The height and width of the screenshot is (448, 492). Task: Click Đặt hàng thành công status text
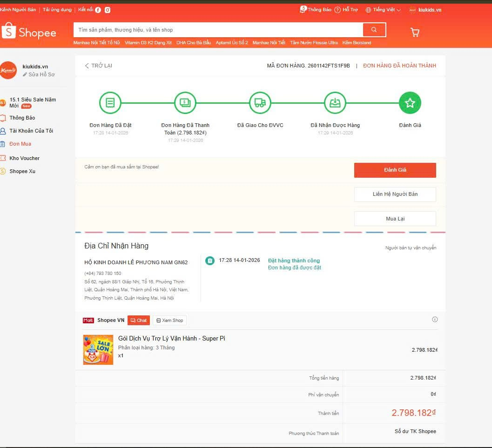pyautogui.click(x=294, y=261)
